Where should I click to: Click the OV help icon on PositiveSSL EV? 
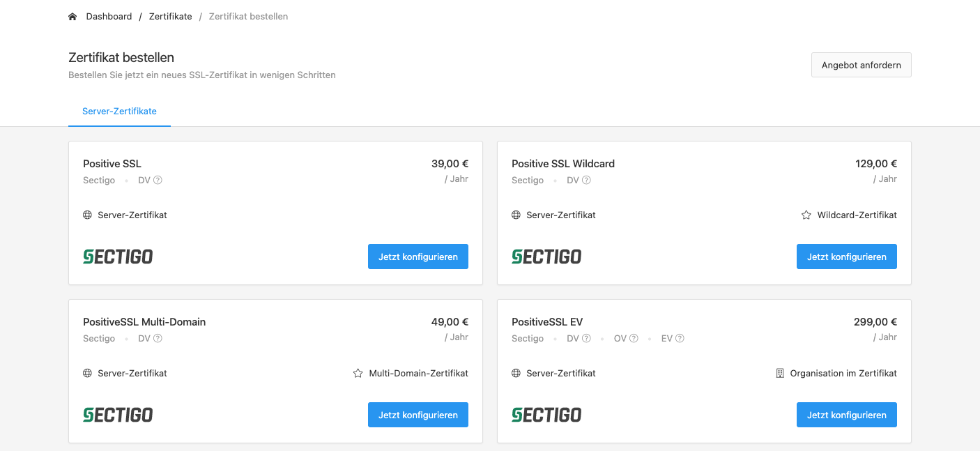(x=634, y=339)
